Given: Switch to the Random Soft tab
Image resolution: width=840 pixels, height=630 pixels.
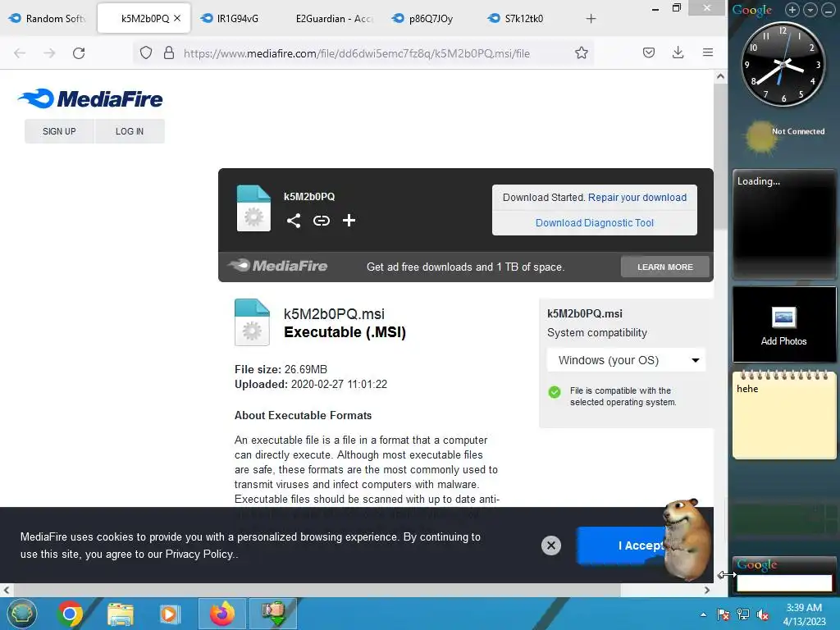Looking at the screenshot, I should 47,18.
